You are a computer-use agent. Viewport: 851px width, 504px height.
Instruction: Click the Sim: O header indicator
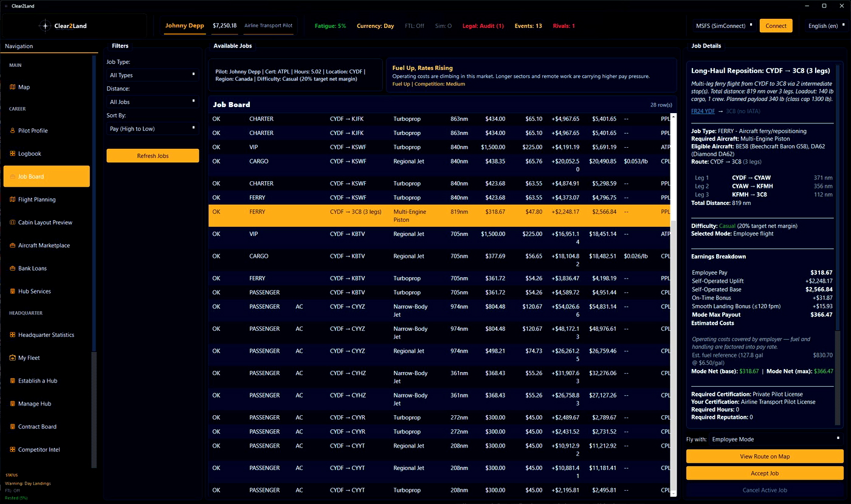(444, 26)
